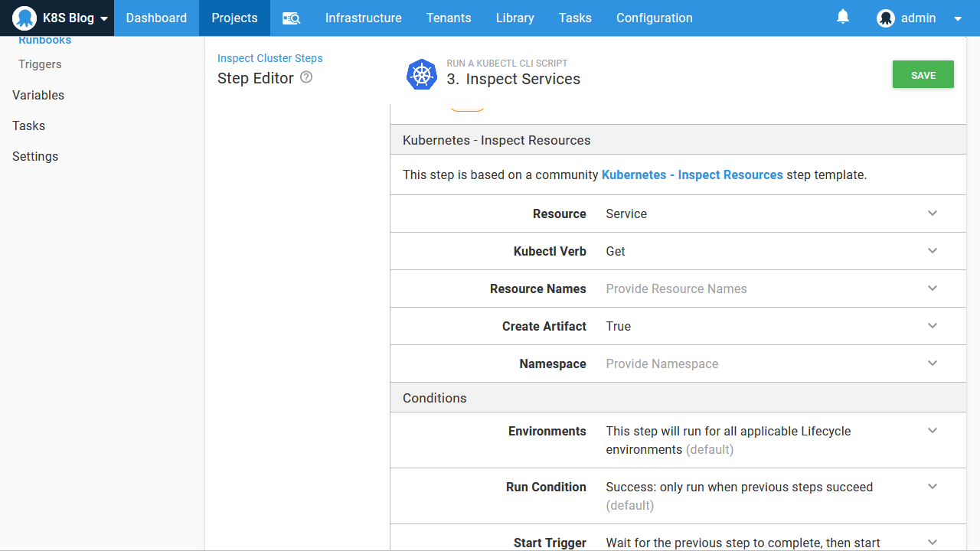Click the Resource Names input field
980x551 pixels.
click(758, 289)
